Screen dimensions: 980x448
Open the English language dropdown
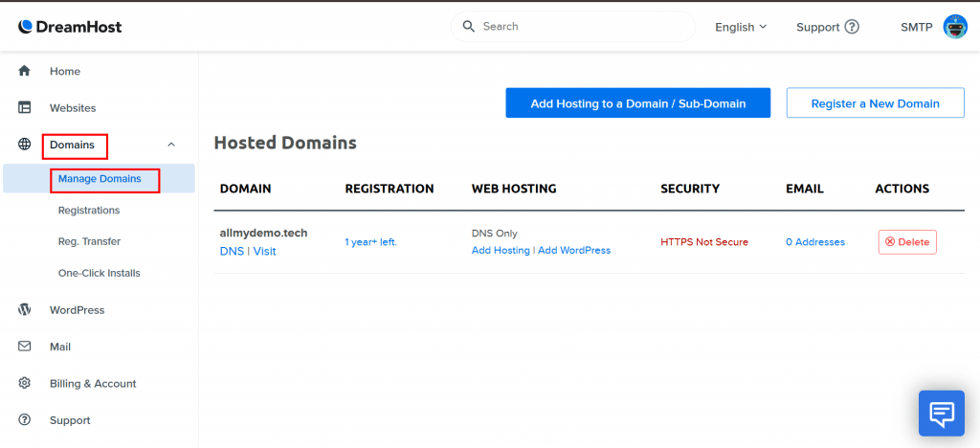click(x=741, y=27)
